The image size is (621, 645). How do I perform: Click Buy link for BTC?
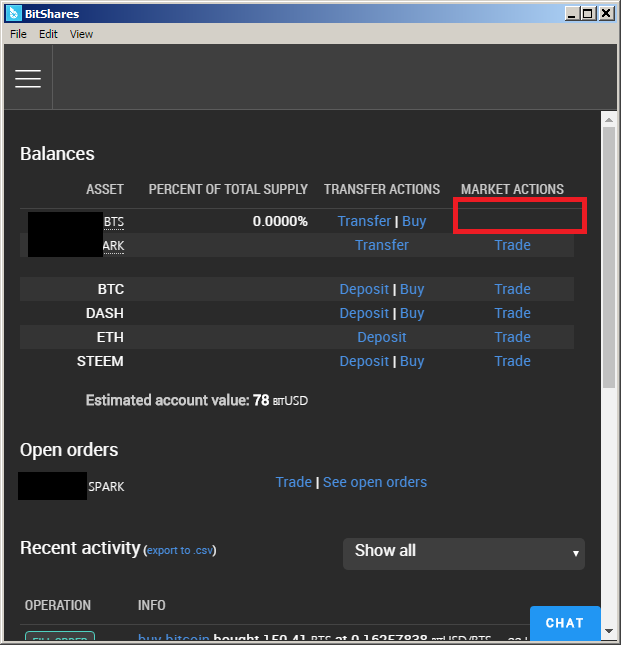tap(412, 289)
